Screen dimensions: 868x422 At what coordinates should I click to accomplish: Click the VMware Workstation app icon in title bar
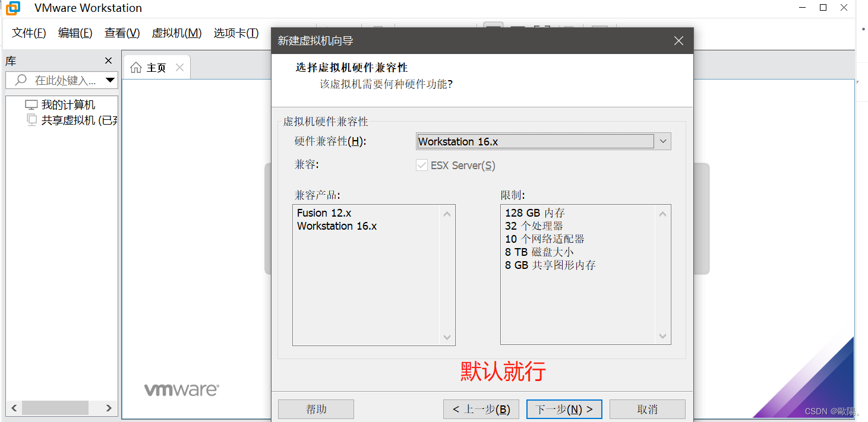pyautogui.click(x=12, y=8)
